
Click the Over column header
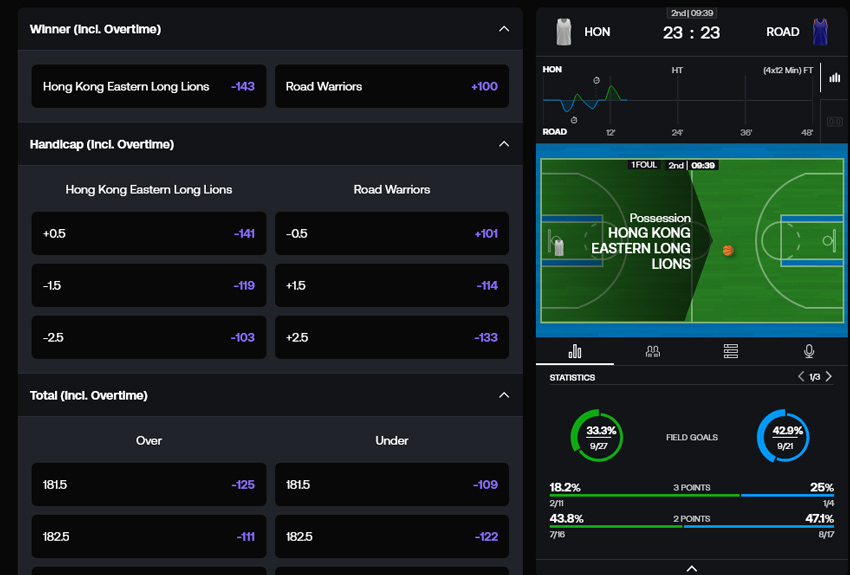click(x=149, y=441)
